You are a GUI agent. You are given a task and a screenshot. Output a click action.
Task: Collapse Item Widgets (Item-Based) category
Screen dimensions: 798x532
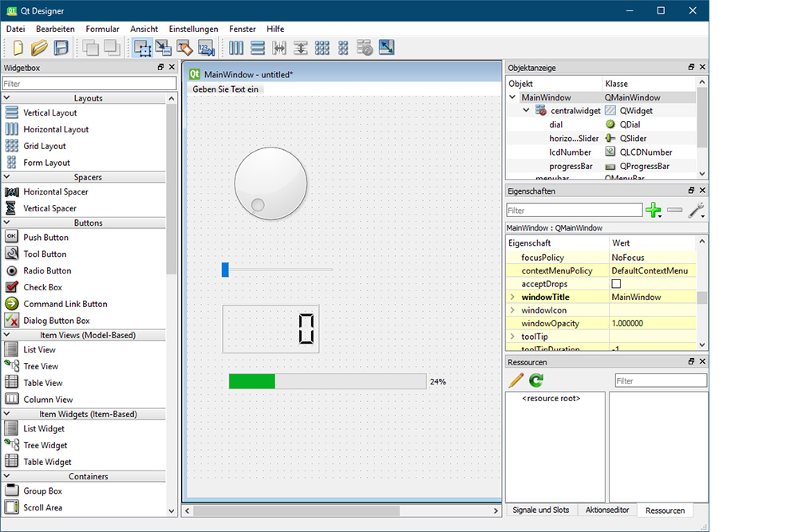[7, 413]
